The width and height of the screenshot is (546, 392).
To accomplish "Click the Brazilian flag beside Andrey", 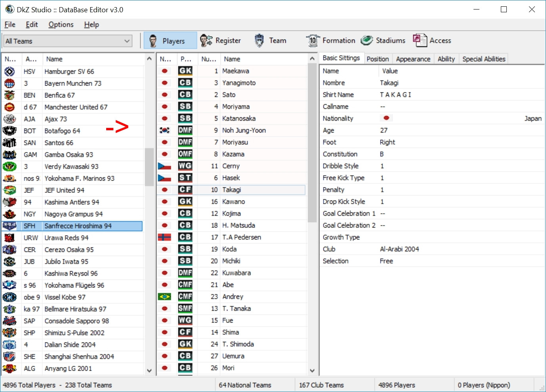I will pyautogui.click(x=164, y=297).
